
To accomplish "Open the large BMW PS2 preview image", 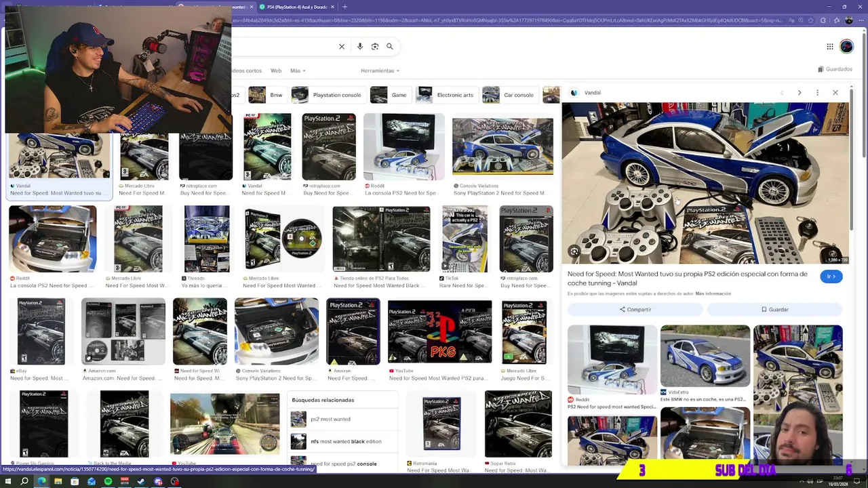I will [x=705, y=183].
